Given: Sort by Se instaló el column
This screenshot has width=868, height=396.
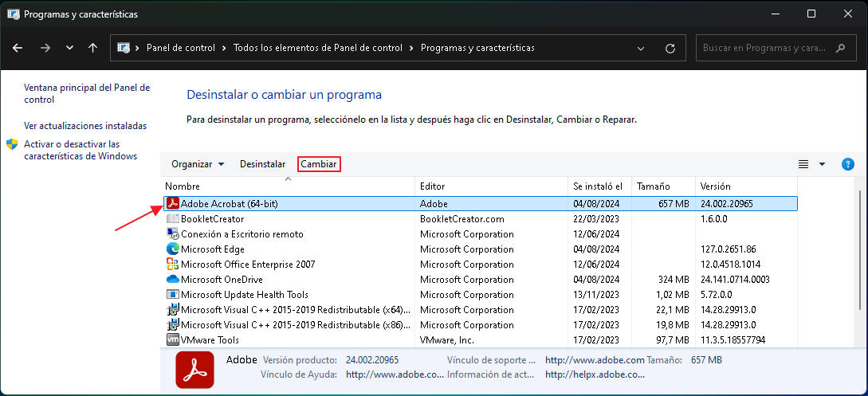Looking at the screenshot, I should pyautogui.click(x=598, y=186).
